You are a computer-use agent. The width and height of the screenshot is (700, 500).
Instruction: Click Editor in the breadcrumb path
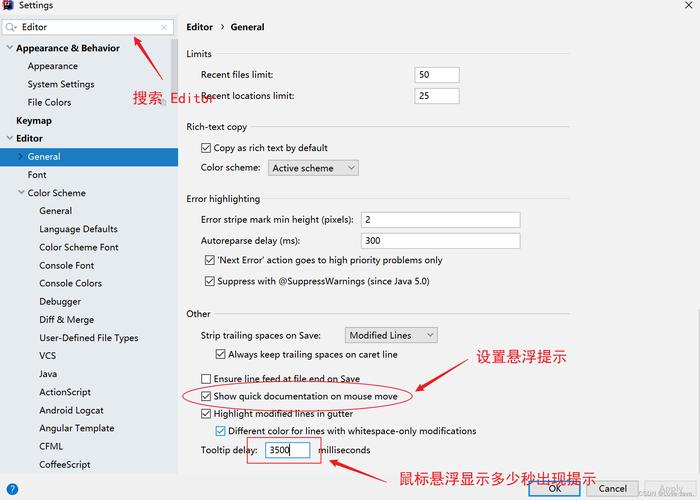[200, 27]
